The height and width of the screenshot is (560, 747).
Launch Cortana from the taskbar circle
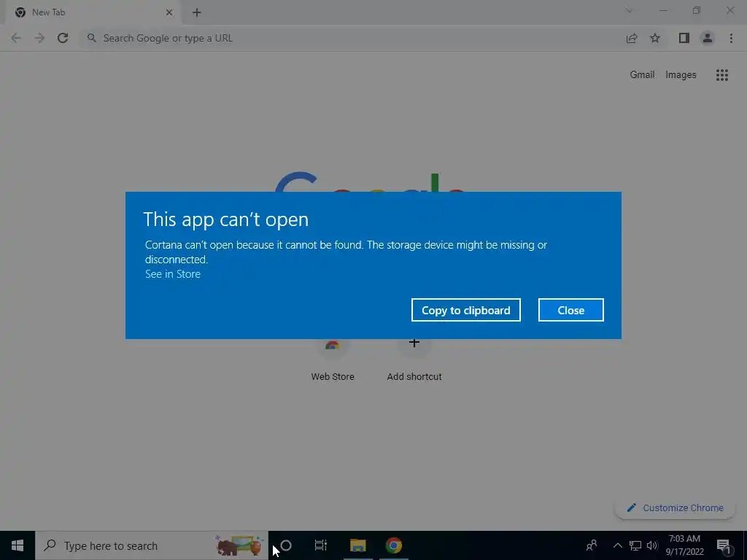(286, 545)
